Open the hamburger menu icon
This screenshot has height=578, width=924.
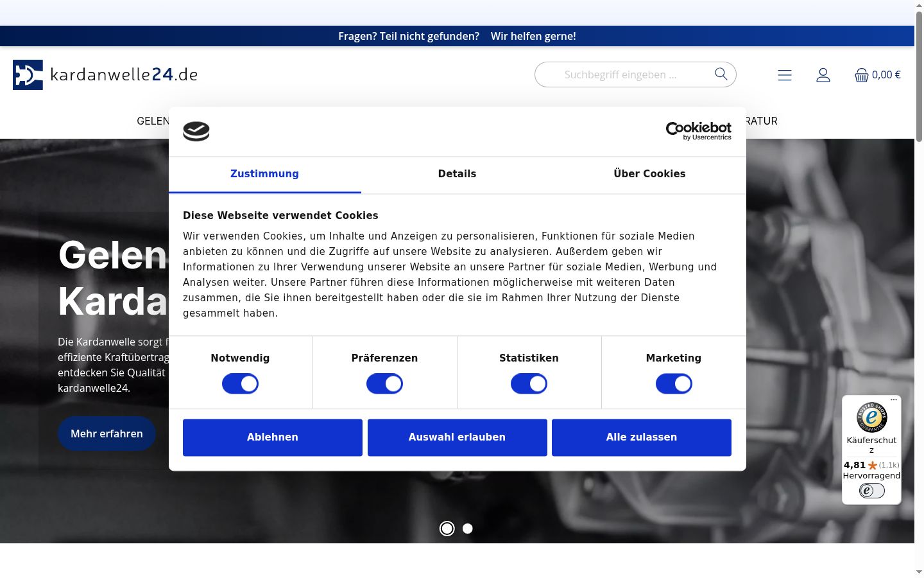coord(785,75)
